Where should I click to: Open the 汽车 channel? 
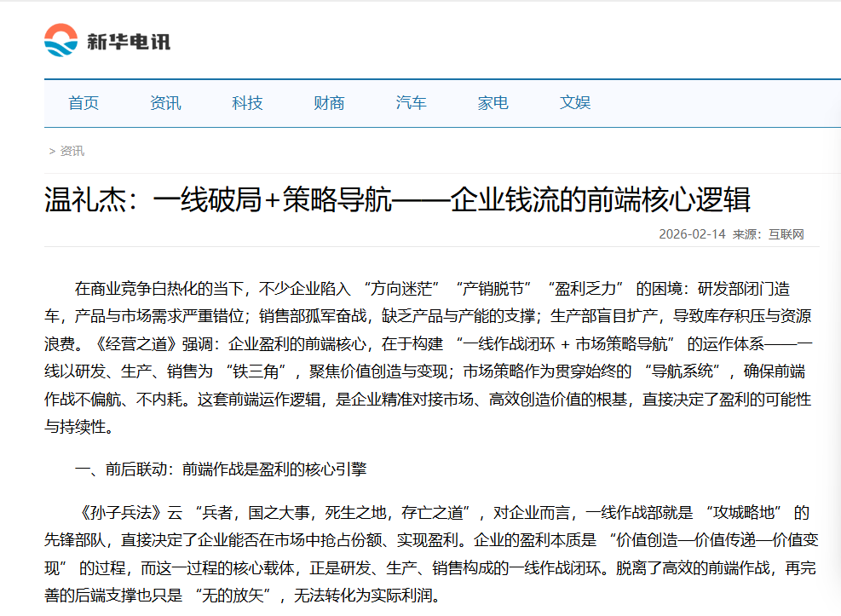[x=411, y=102]
